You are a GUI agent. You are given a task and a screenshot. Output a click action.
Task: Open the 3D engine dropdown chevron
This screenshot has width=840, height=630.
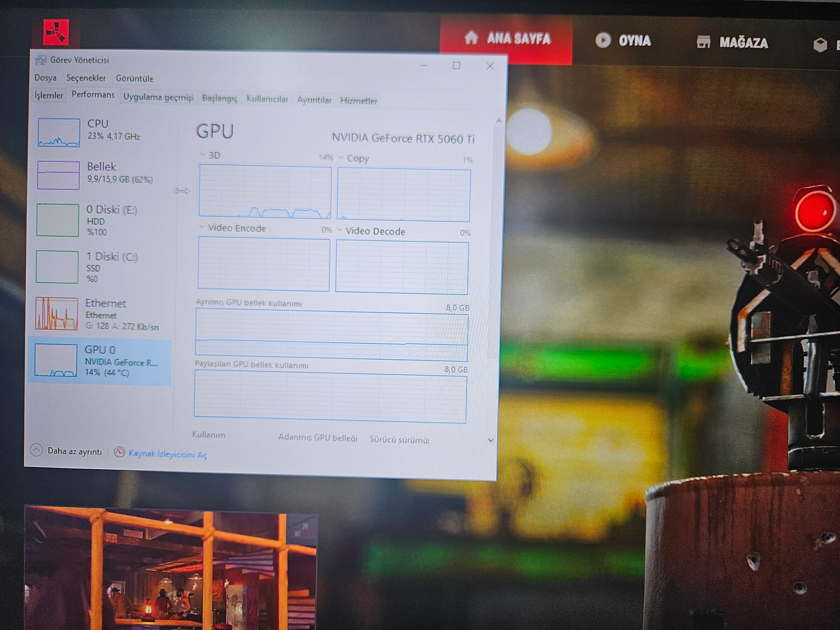pos(203,155)
